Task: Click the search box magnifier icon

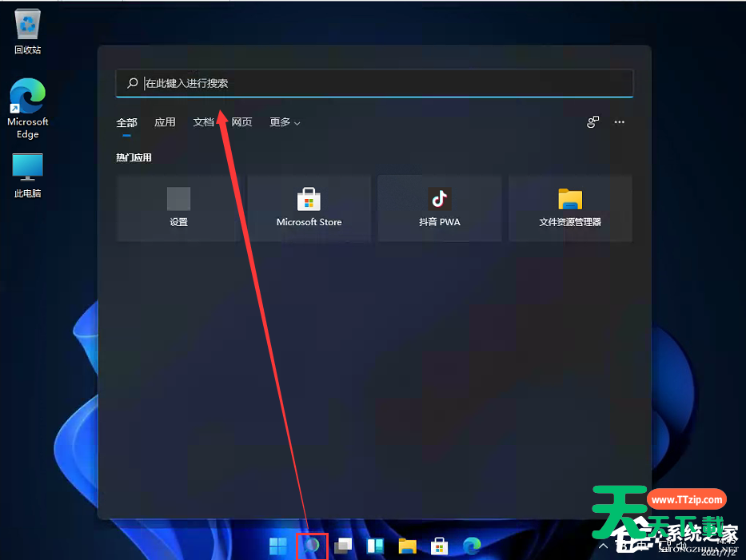Action: (x=132, y=83)
